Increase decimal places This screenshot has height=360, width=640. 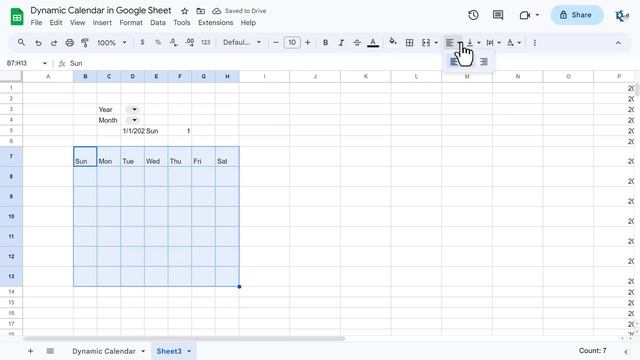point(189,42)
